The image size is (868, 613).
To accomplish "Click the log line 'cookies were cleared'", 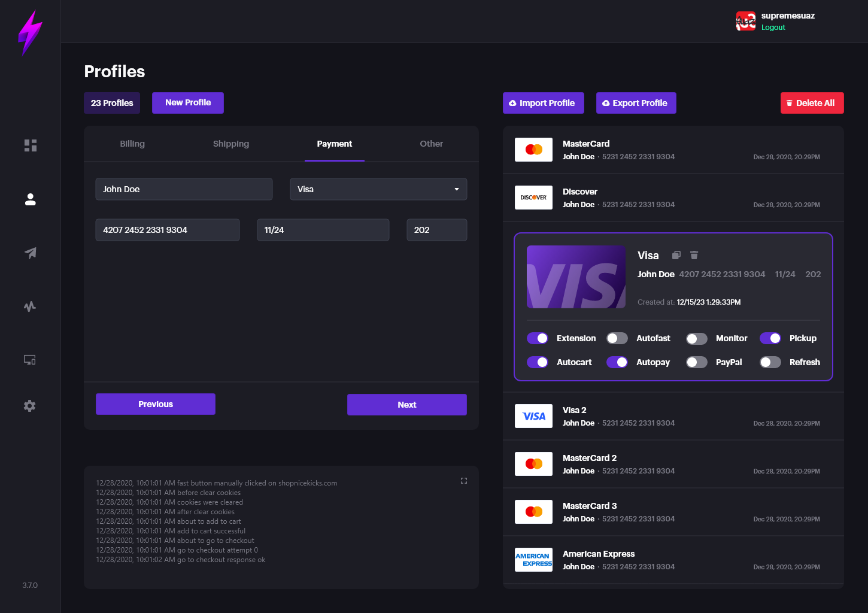I will [x=169, y=502].
